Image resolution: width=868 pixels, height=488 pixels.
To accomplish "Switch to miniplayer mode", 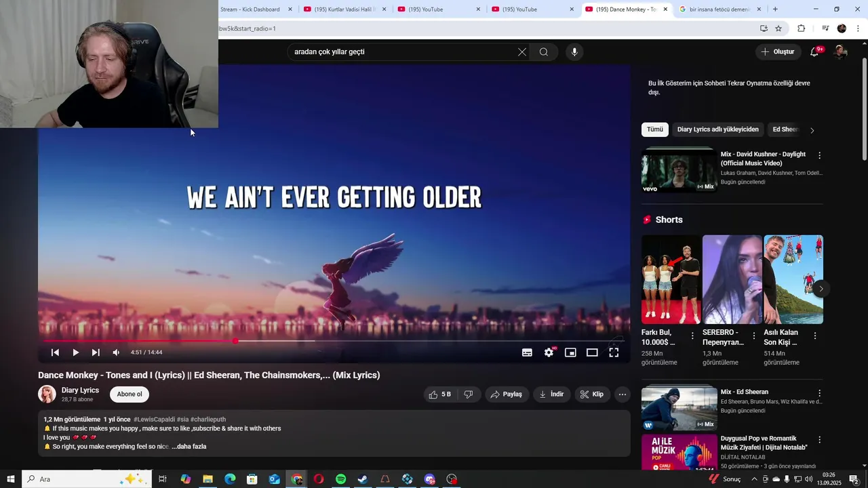I will coord(570,352).
